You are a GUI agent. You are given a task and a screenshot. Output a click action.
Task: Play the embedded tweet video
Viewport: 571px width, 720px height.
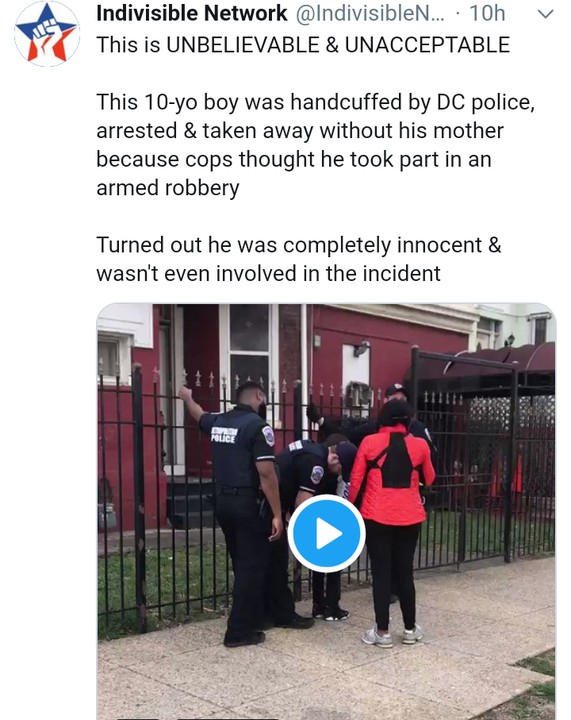pos(326,534)
